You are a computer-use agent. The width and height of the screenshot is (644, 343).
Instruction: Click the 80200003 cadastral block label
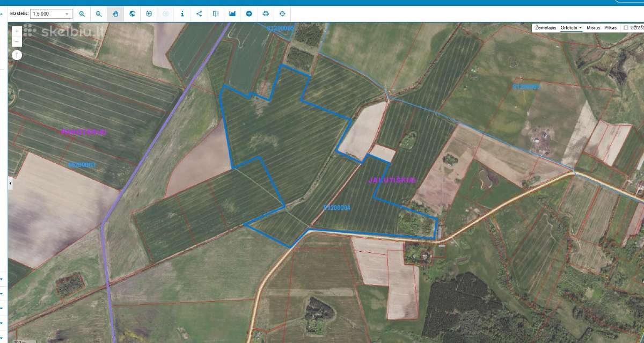coord(82,164)
